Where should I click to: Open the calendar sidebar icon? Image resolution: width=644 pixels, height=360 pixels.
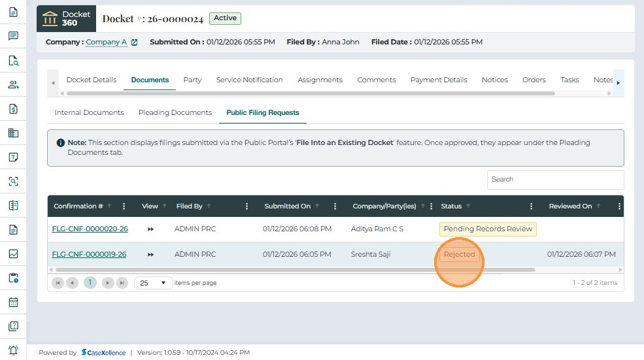pyautogui.click(x=13, y=303)
